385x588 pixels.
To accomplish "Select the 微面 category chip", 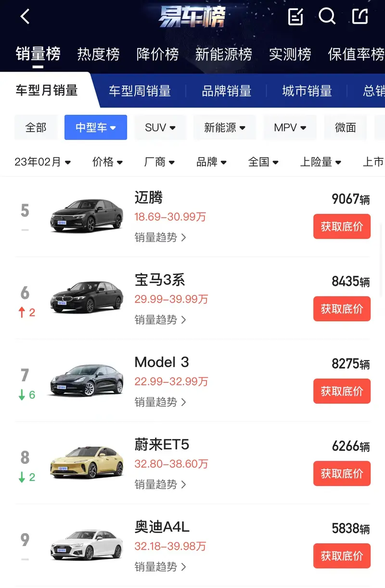I will [346, 128].
